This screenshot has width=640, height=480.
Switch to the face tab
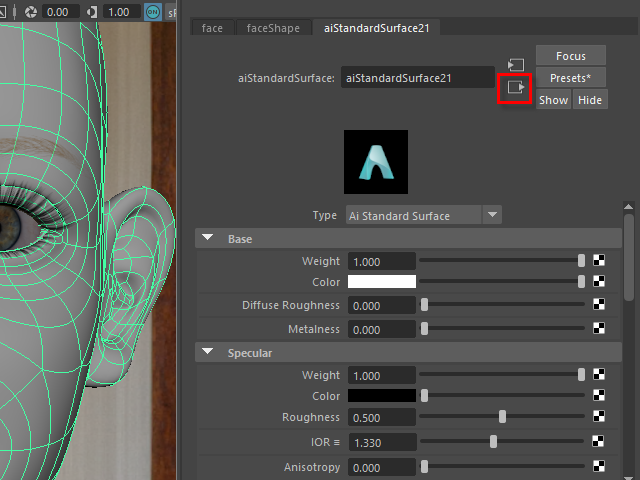(212, 28)
